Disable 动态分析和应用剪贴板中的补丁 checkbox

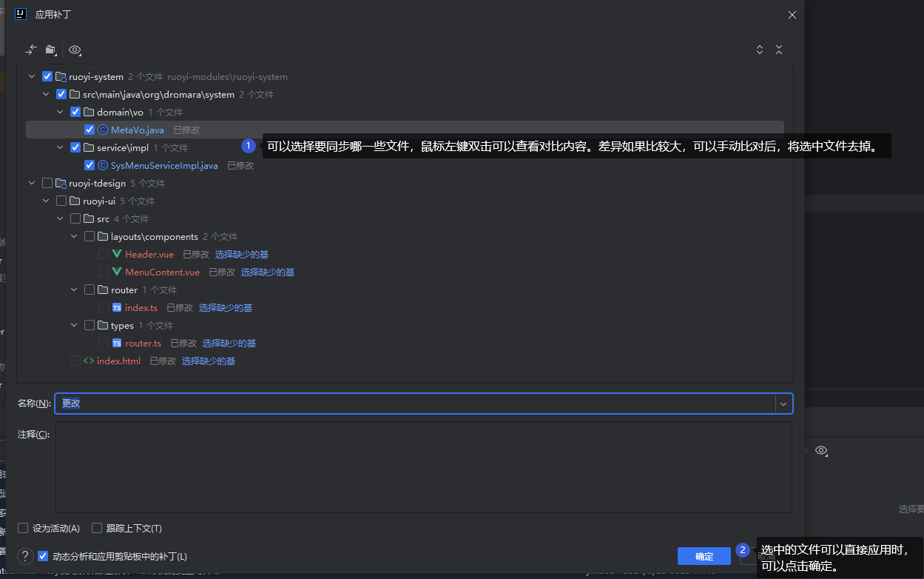[x=43, y=556]
